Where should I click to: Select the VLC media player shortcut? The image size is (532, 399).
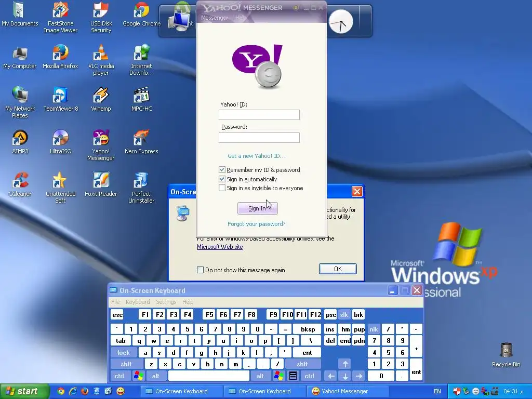click(x=101, y=60)
